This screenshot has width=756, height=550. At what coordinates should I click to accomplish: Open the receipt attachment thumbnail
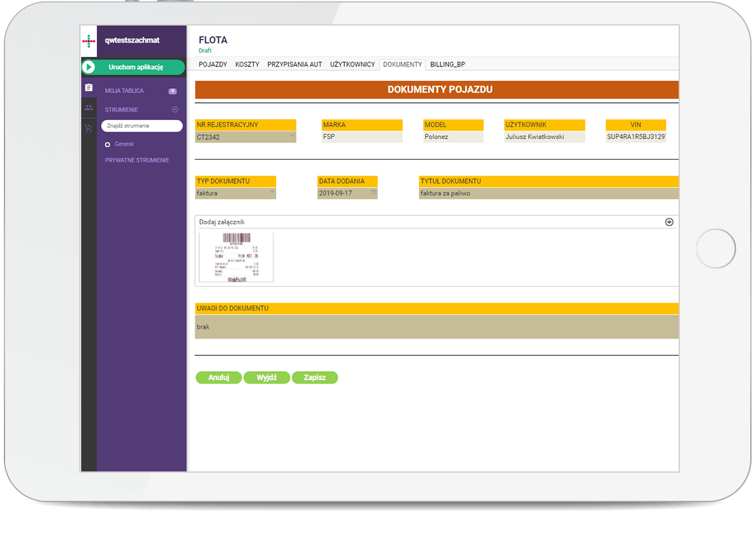[x=236, y=257]
